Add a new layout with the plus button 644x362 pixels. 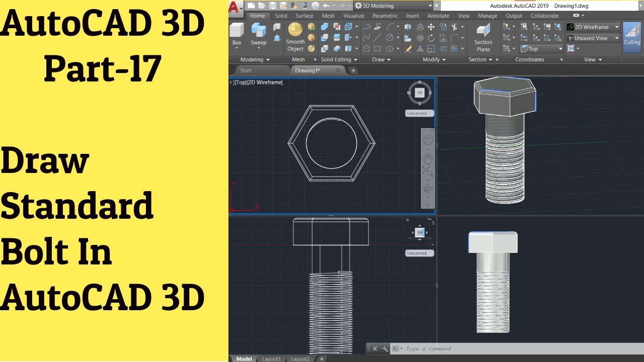click(x=322, y=358)
